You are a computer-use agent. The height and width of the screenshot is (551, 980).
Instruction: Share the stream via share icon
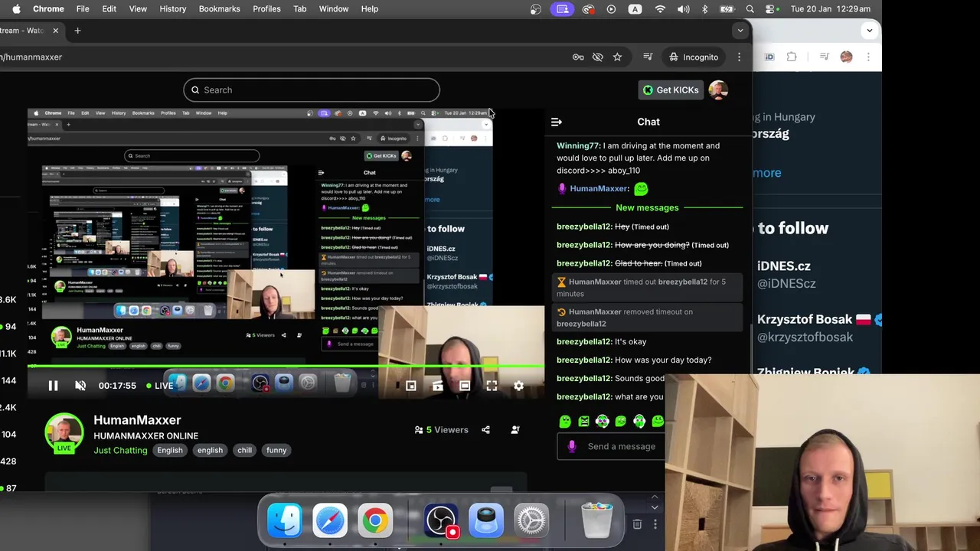pyautogui.click(x=485, y=430)
